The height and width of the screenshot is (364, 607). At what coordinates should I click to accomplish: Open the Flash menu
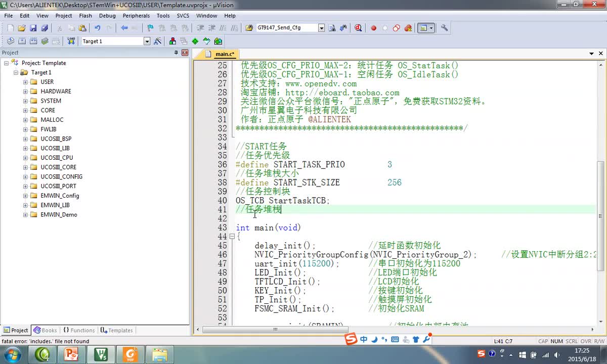85,16
